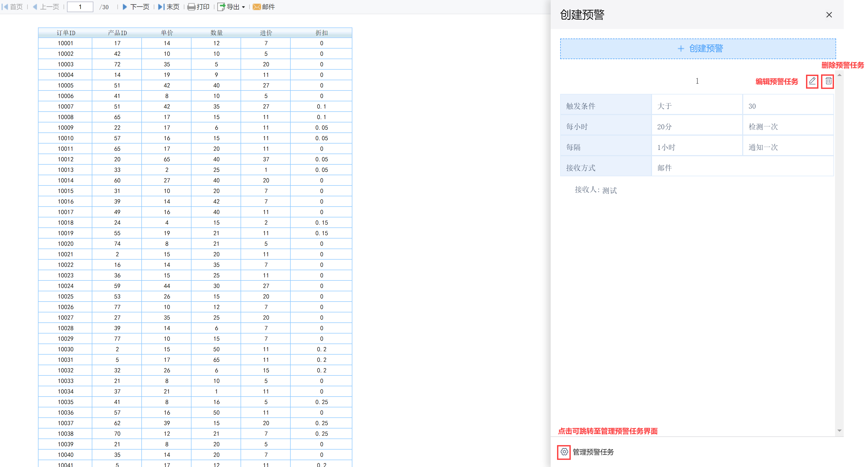Click the page number input field
Viewport: 868px width, 467px height.
[x=80, y=7]
